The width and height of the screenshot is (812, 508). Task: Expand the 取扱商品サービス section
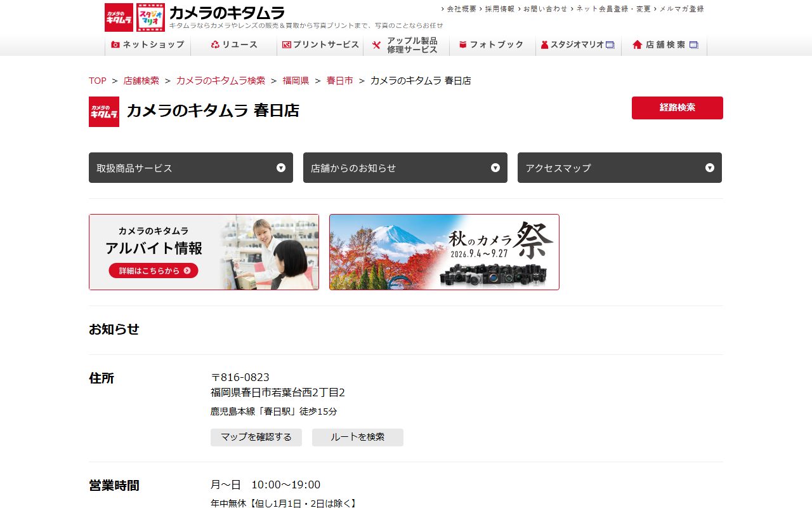(191, 168)
